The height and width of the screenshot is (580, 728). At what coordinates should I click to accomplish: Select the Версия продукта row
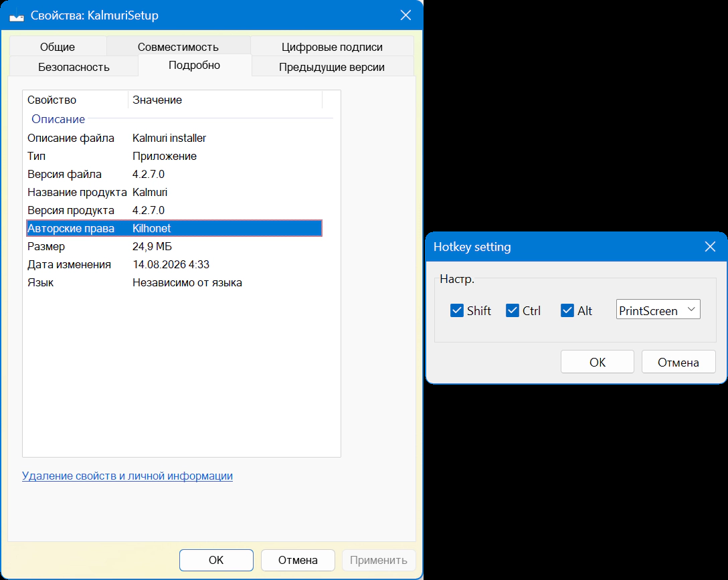click(x=174, y=210)
